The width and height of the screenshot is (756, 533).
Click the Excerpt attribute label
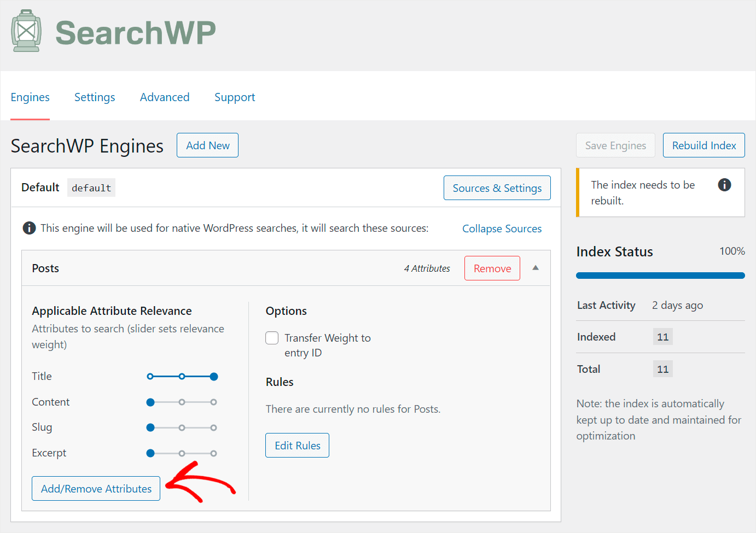pos(49,453)
